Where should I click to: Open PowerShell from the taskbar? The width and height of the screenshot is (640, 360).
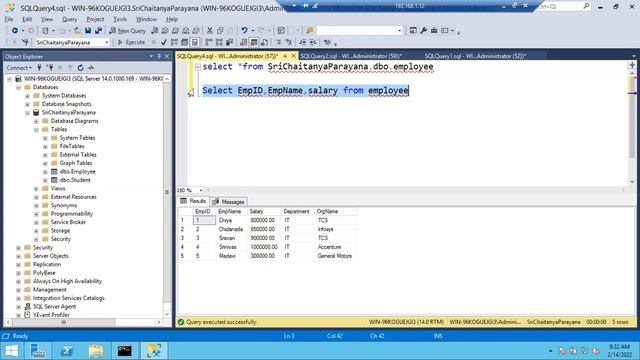coord(67,351)
